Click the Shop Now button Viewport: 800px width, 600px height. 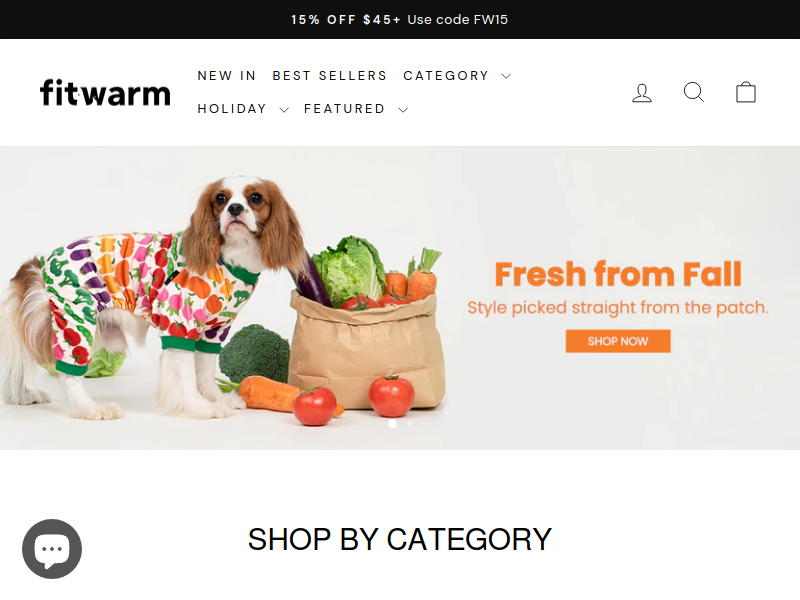(618, 341)
